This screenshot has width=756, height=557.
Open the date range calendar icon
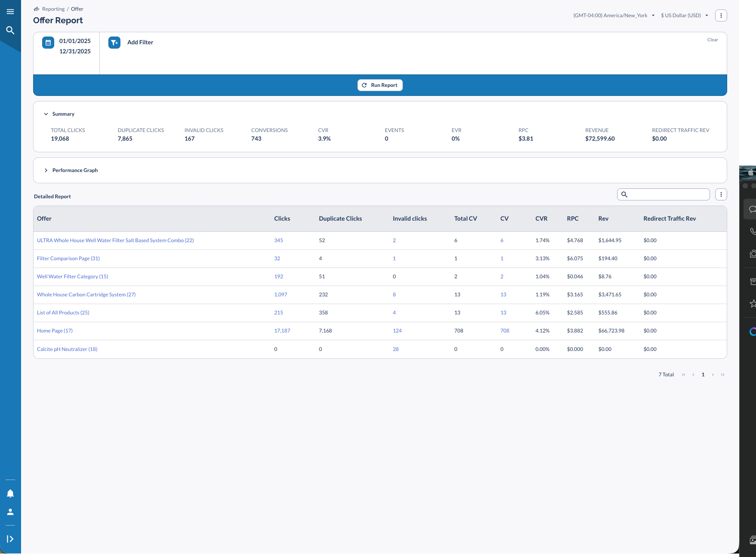48,43
